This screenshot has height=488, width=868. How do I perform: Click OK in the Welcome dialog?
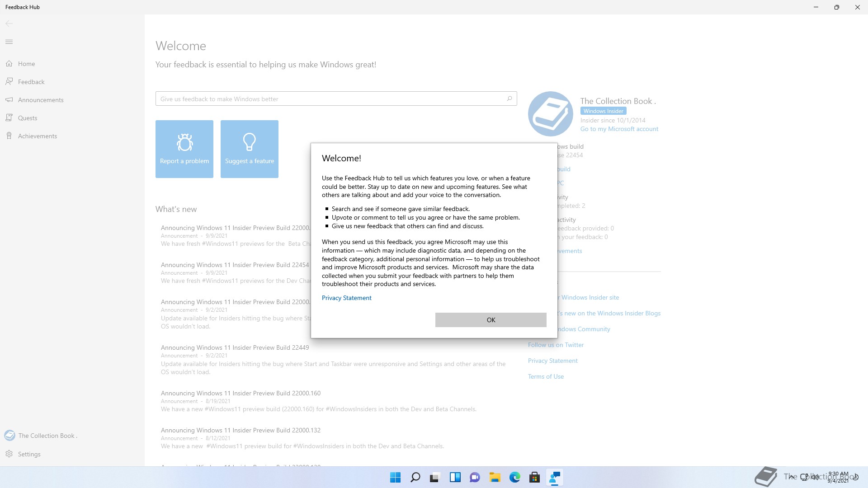[491, 320]
